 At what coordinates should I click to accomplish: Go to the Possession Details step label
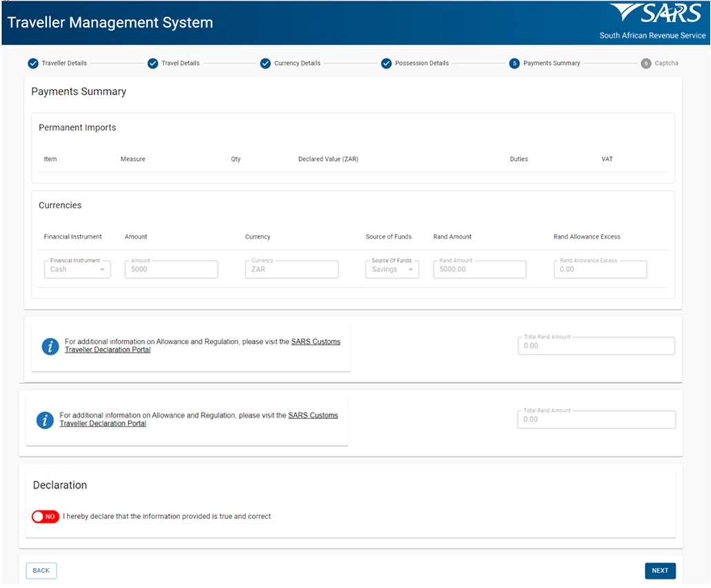click(x=421, y=63)
